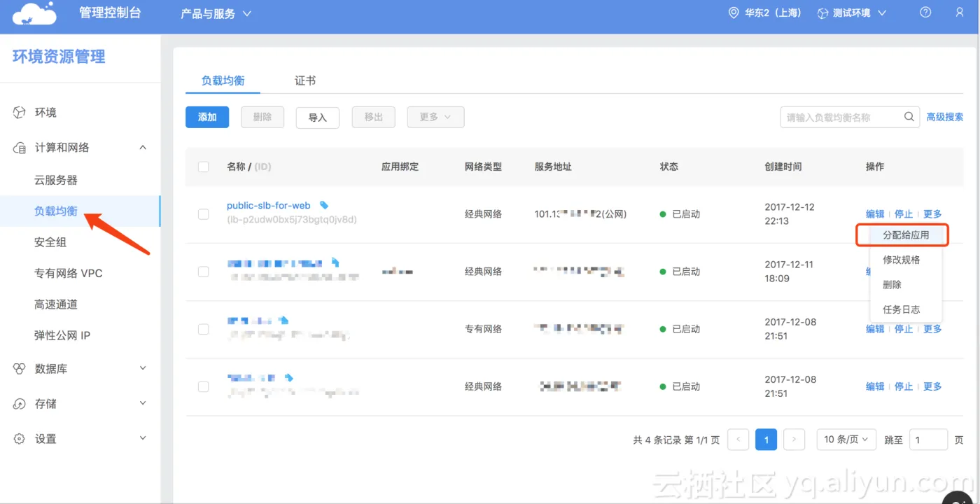Check the last row checkbox
This screenshot has width=980, height=504.
[x=204, y=386]
